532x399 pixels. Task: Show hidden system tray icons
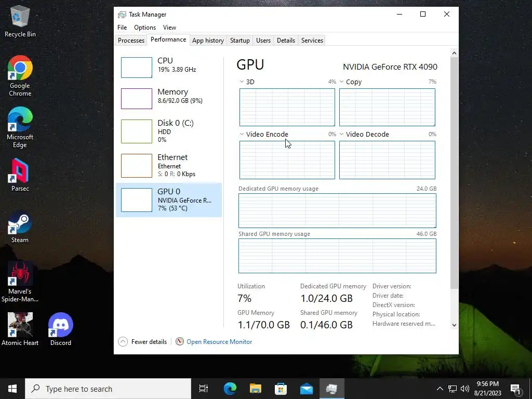click(x=440, y=389)
